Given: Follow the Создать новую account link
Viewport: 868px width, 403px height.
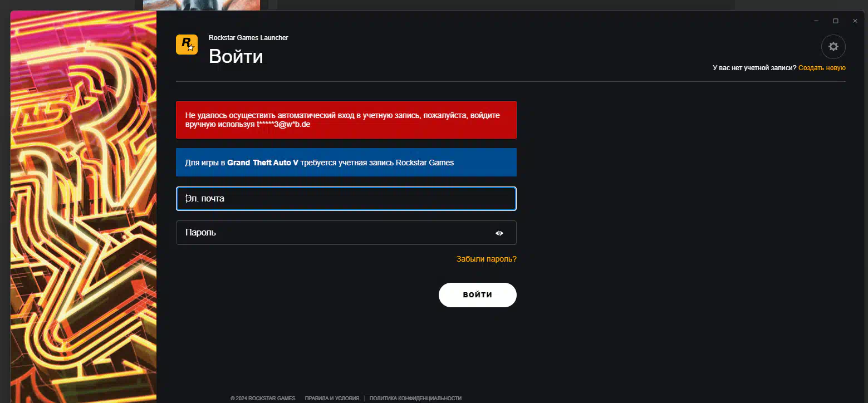Looking at the screenshot, I should coord(822,68).
